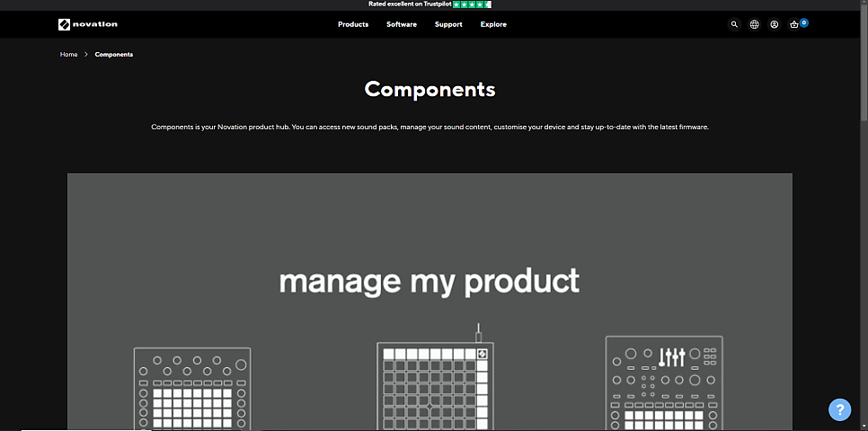Screen dimensions: 868x431
Task: Open the shopping basket icon
Action: (x=793, y=24)
